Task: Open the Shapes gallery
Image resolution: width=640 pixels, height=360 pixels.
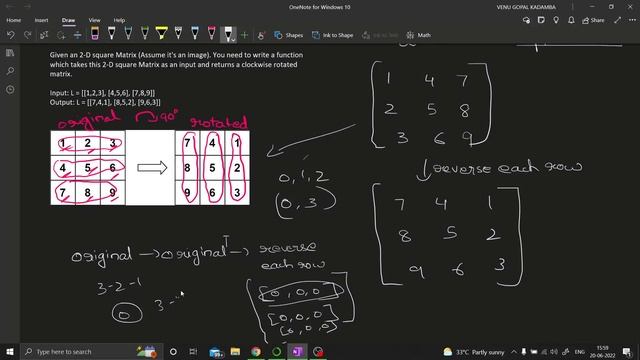Action: pyautogui.click(x=289, y=35)
